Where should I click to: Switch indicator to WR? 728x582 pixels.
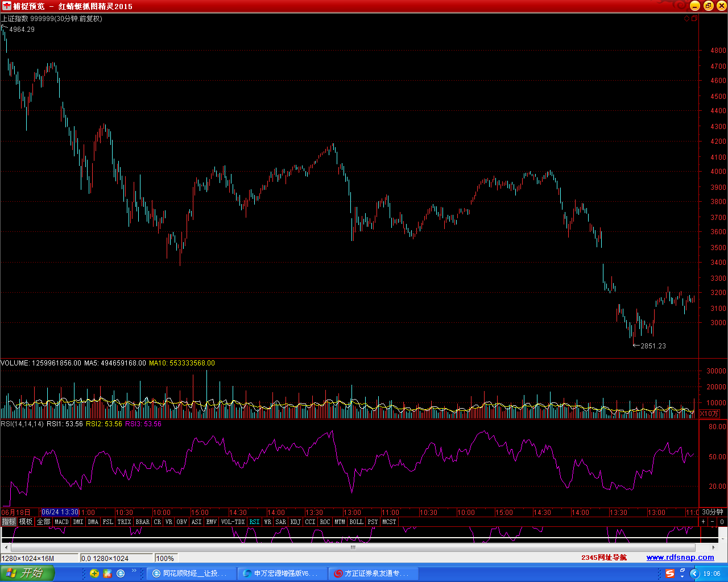point(268,522)
